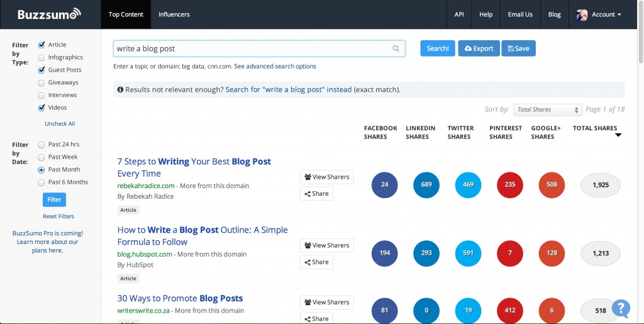Click the Account avatar picture
Screen dimensions: 644x324
582,14
